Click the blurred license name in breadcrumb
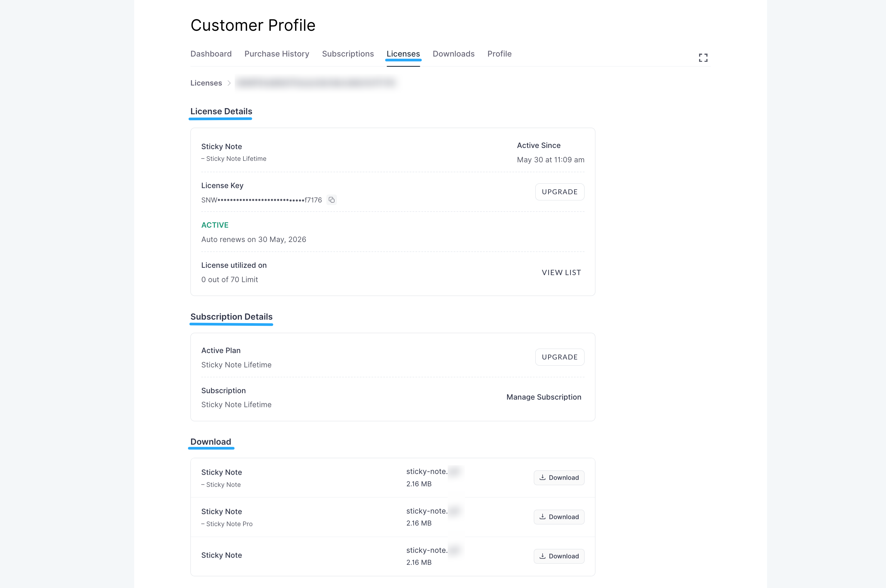886x588 pixels. tap(316, 83)
